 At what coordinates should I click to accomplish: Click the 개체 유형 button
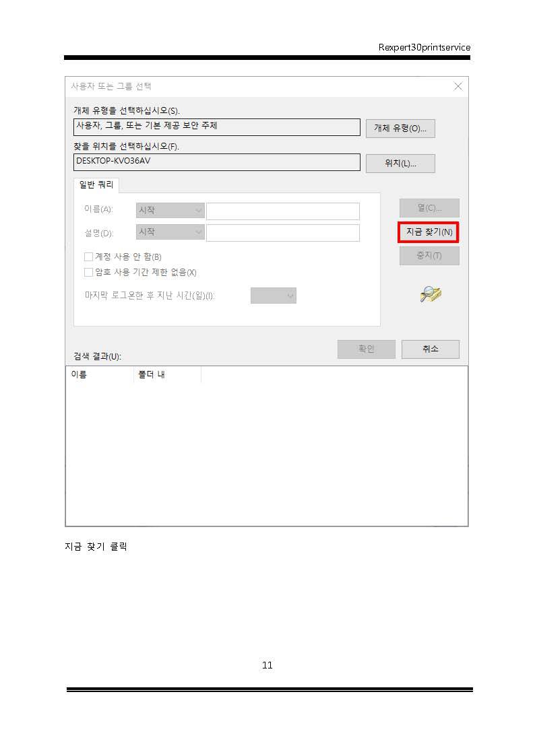click(400, 129)
